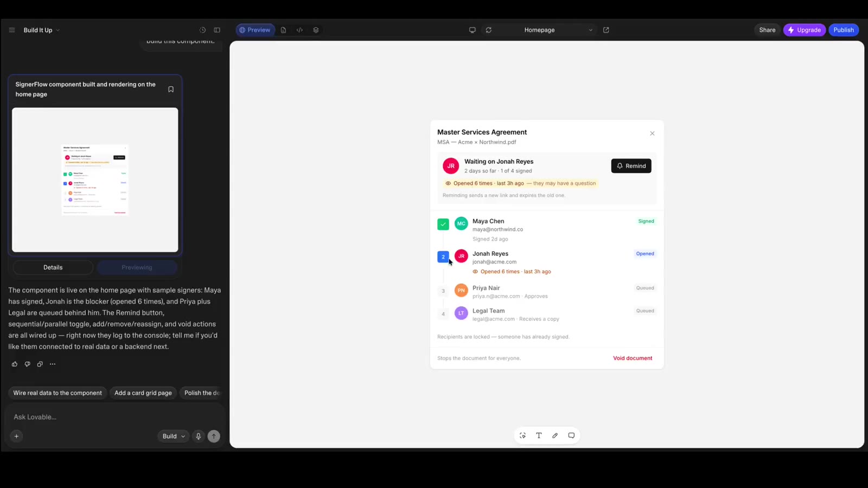Switch to the Preview tab
This screenshot has width=868, height=488.
(255, 30)
